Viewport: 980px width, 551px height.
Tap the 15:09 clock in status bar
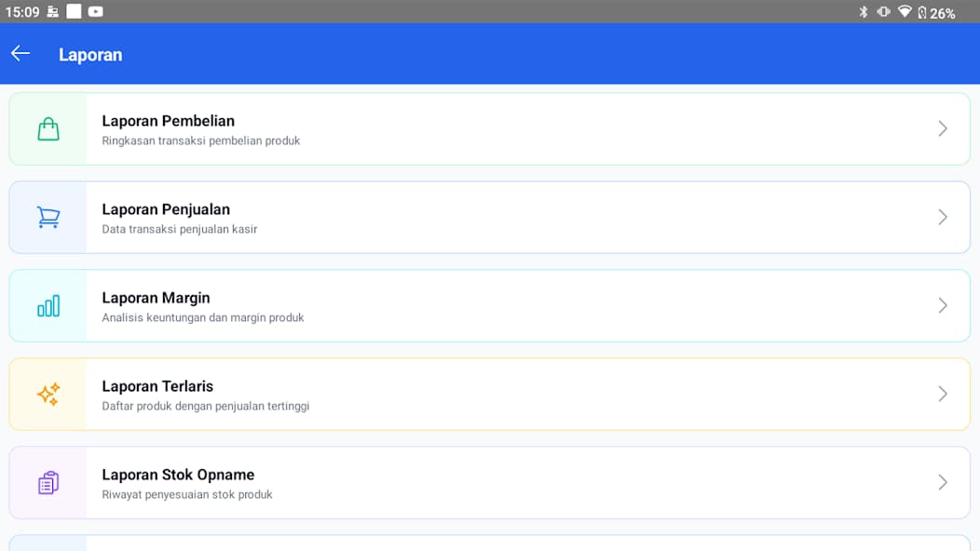tap(22, 12)
